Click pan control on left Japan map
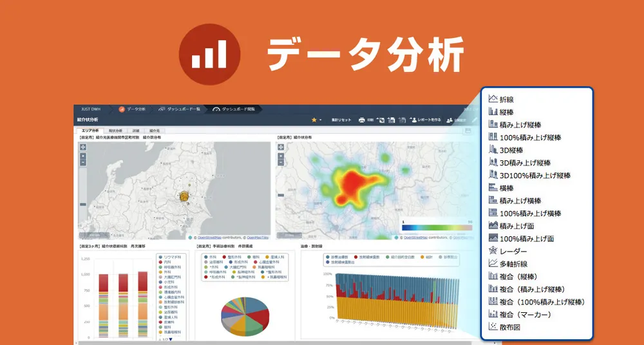This screenshot has height=345, width=644. click(x=83, y=147)
